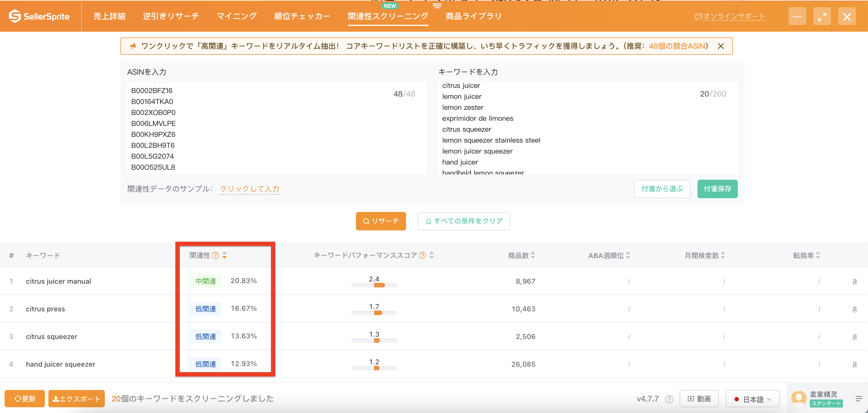Start search with リサーチ button
This screenshot has width=868, height=413.
click(x=381, y=221)
